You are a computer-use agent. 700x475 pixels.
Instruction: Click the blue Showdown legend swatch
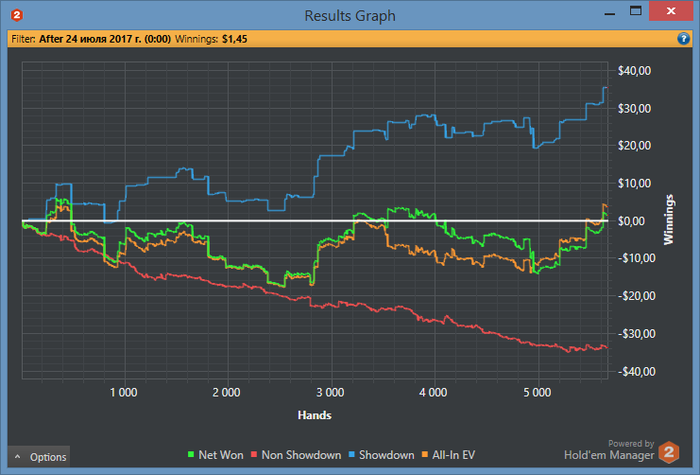(x=351, y=455)
